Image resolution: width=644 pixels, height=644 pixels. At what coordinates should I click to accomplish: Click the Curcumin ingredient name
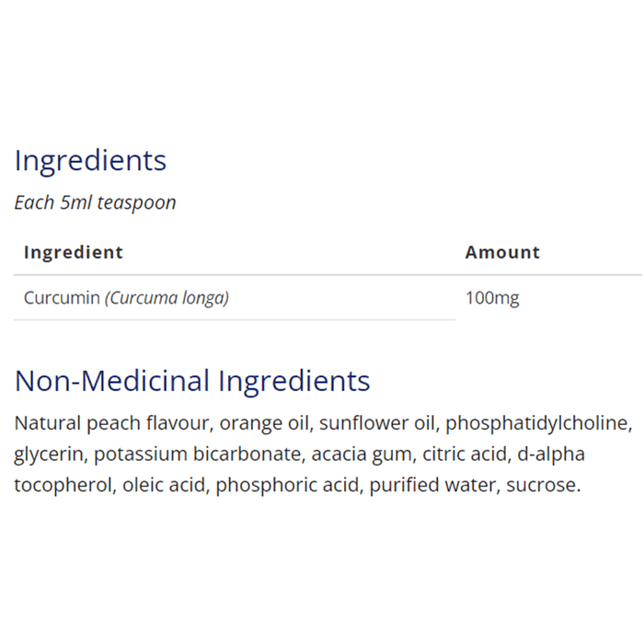coord(62,298)
